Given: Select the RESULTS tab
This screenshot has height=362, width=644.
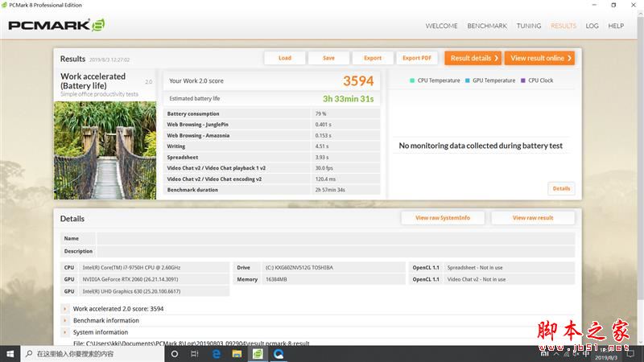Looking at the screenshot, I should pyautogui.click(x=563, y=26).
